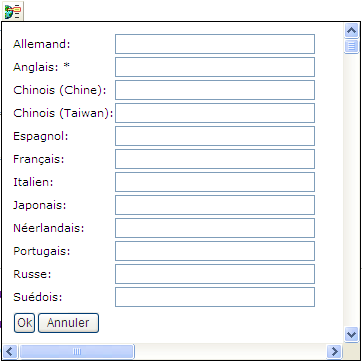Click the vertical scrollbar up arrow
Viewport: 362px width, 362px height.
pyautogui.click(x=351, y=31)
